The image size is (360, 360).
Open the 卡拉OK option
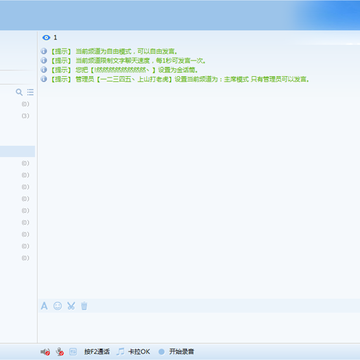click(139, 352)
